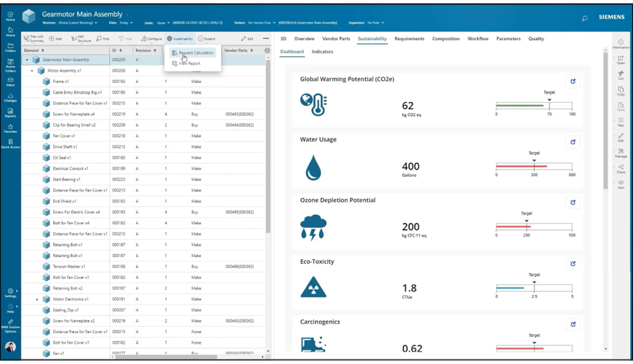Open Water Usage card details icon
Image resolution: width=633 pixels, height=364 pixels.
[573, 142]
